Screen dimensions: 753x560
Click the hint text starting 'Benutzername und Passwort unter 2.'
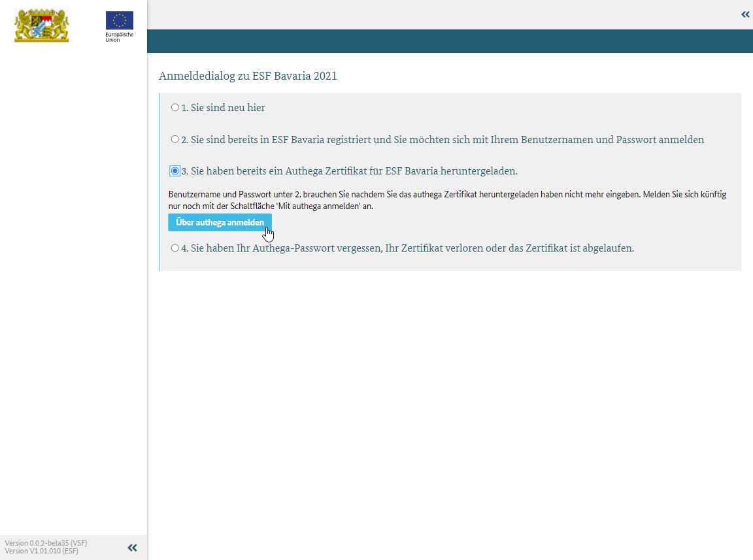[x=447, y=200]
